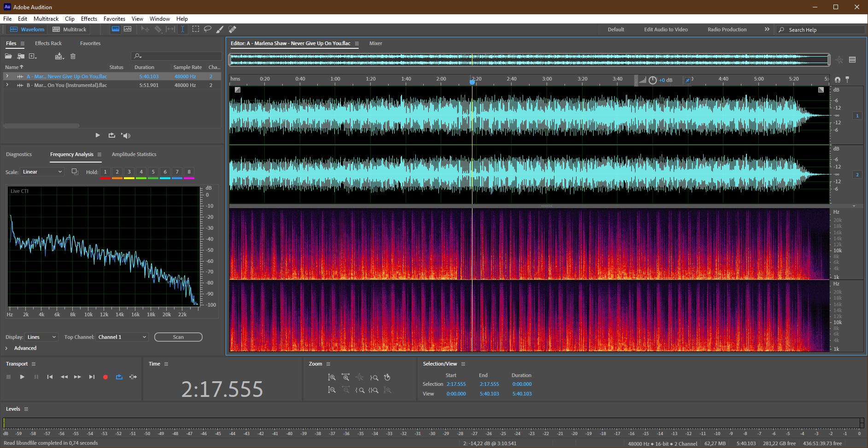Click Zoom to In Point icon
This screenshot has height=448, width=868.
point(360,390)
